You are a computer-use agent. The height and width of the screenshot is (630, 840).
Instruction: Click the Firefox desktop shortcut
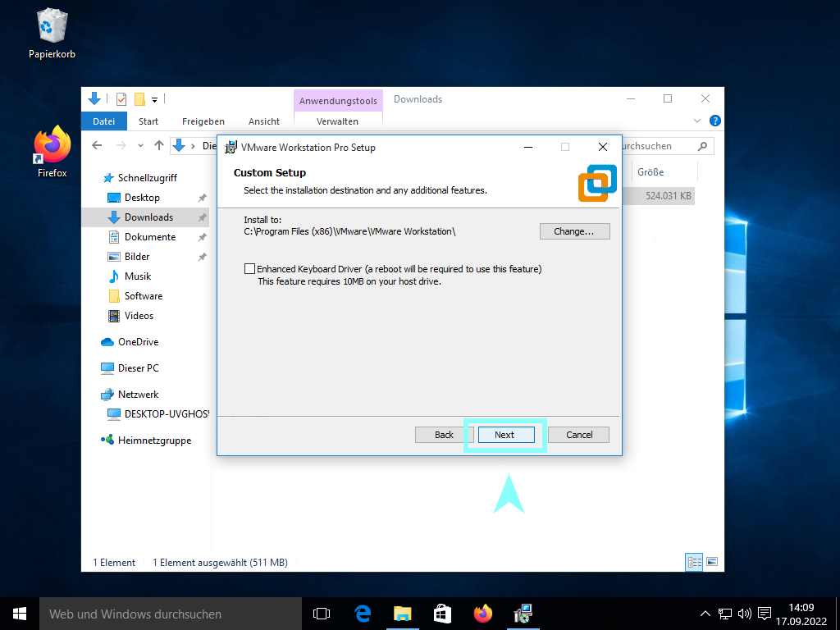click(52, 148)
